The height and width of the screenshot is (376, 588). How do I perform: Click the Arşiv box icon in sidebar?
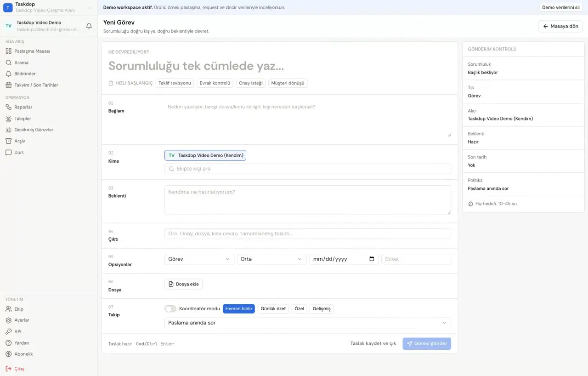click(9, 141)
